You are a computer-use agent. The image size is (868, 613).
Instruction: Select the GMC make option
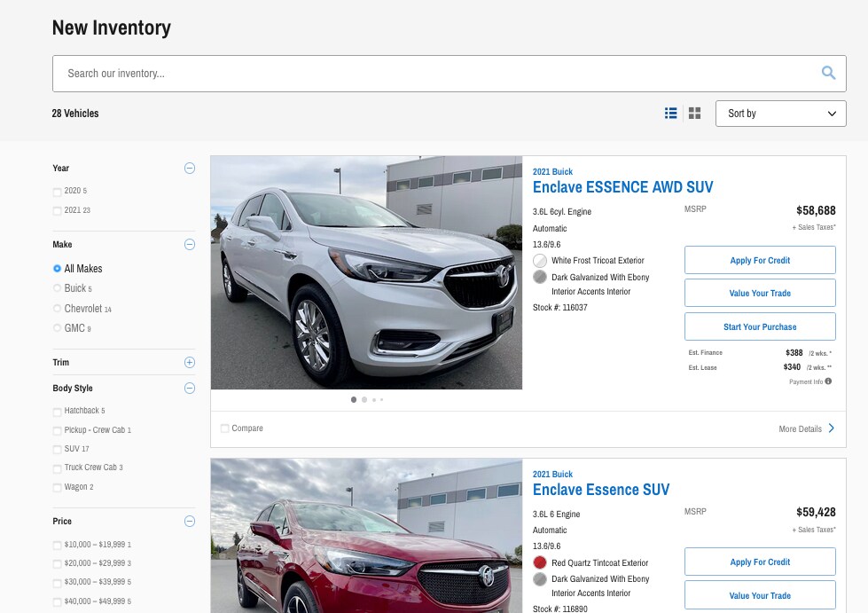click(57, 328)
